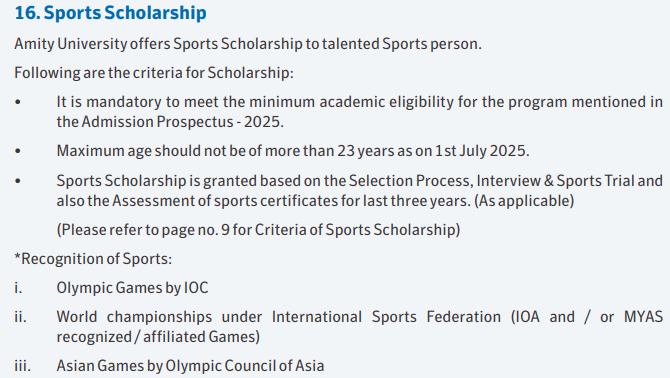Click the roman numeral "ii." marker
Viewport: 670px width, 378px height.
20,317
